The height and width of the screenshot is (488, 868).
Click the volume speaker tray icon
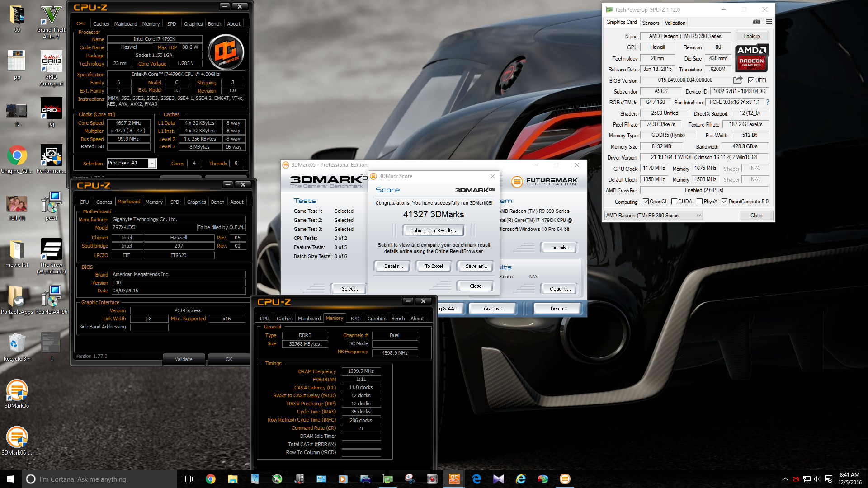pyautogui.click(x=817, y=479)
